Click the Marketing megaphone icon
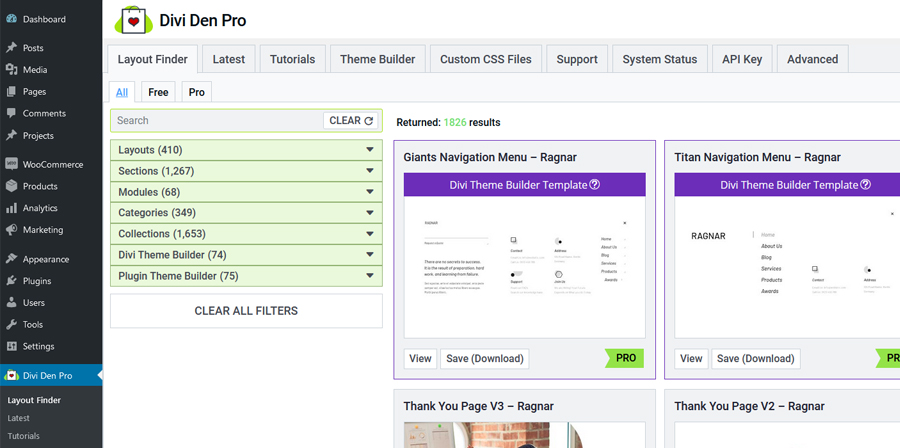The height and width of the screenshot is (448, 900). (x=11, y=229)
